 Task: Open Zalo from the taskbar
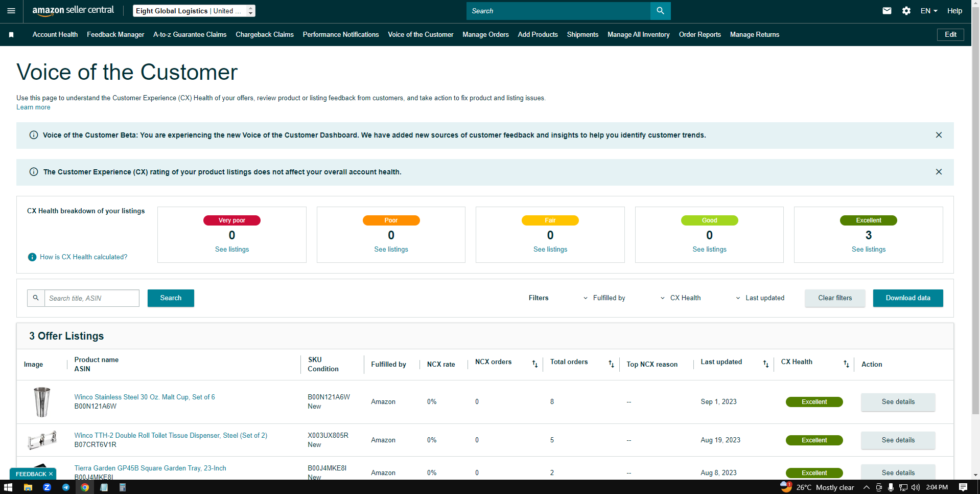(x=47, y=487)
